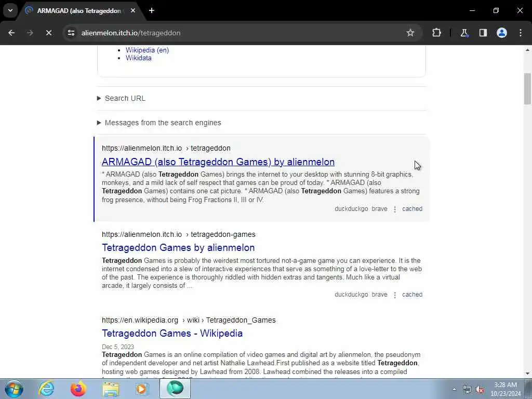Open the Wikipedia (en) link

point(147,50)
